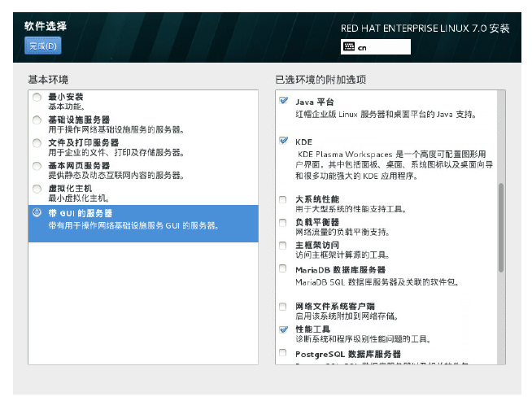Screen dimensions: 532x401
Task: Uncheck the Java 平台 checkbox
Action: click(283, 101)
